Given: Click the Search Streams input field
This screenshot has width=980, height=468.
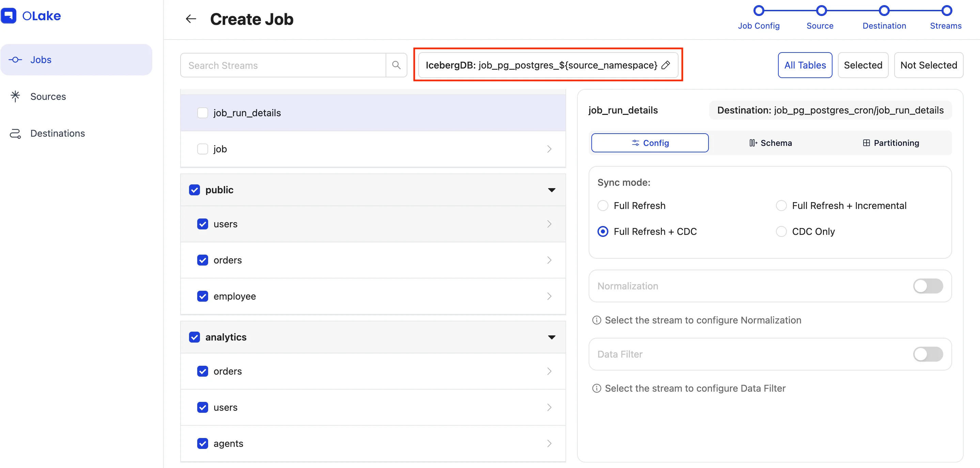Looking at the screenshot, I should [x=283, y=65].
